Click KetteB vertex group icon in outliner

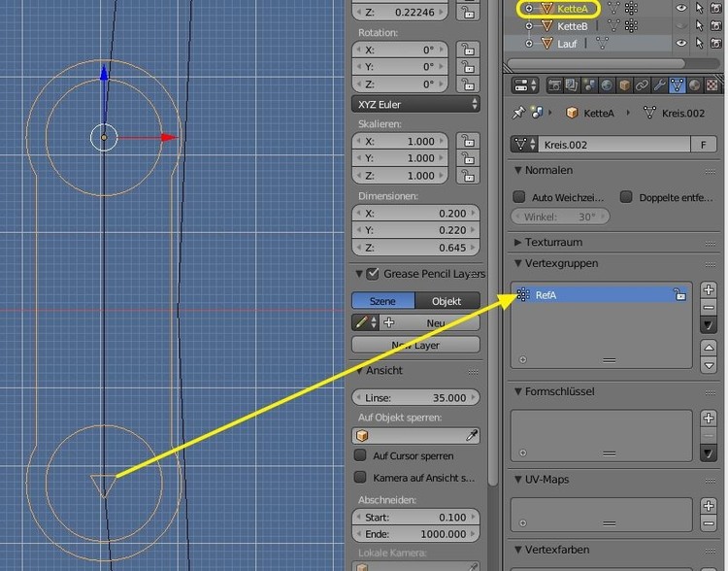631,25
